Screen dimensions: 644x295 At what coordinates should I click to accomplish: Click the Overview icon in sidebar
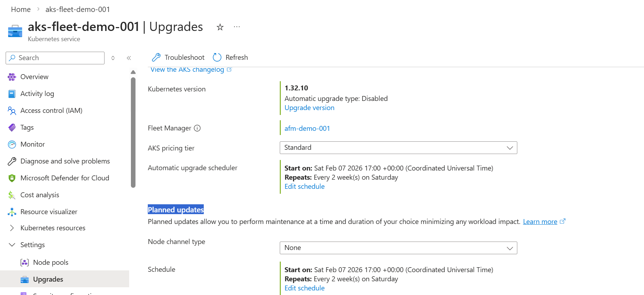[12, 77]
